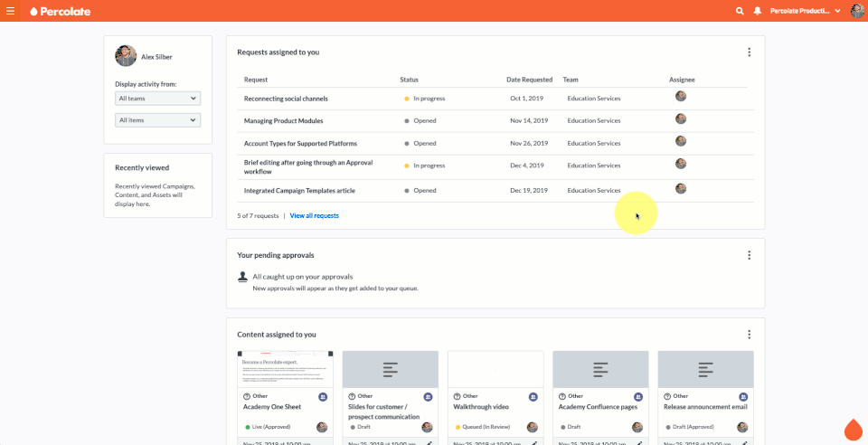Image resolution: width=868 pixels, height=445 pixels.
Task: Click assignee avatar on Release announcement email card
Action: (x=742, y=427)
